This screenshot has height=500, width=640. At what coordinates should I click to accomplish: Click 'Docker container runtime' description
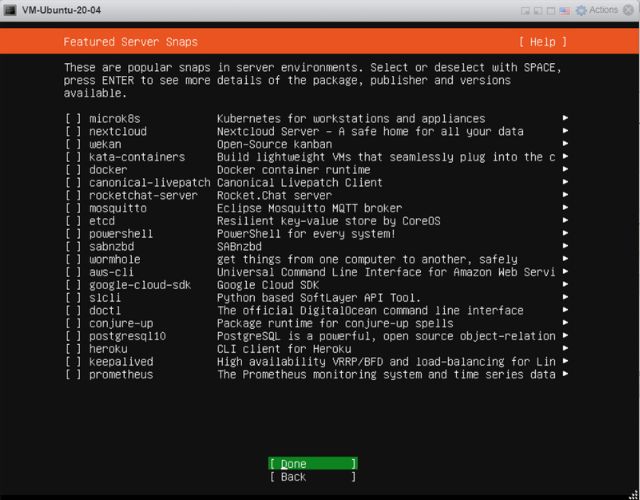(293, 170)
